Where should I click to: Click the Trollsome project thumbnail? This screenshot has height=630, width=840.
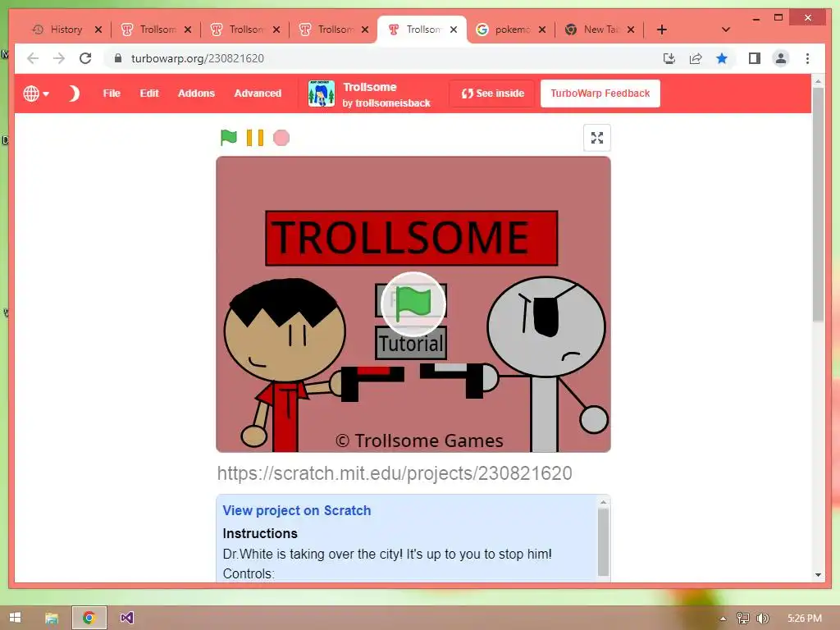(x=322, y=94)
